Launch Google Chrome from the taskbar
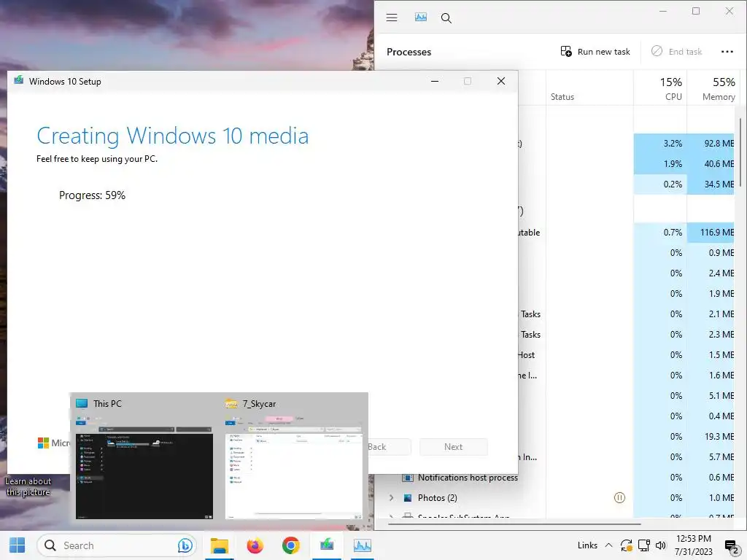The height and width of the screenshot is (560, 747). pyautogui.click(x=290, y=545)
